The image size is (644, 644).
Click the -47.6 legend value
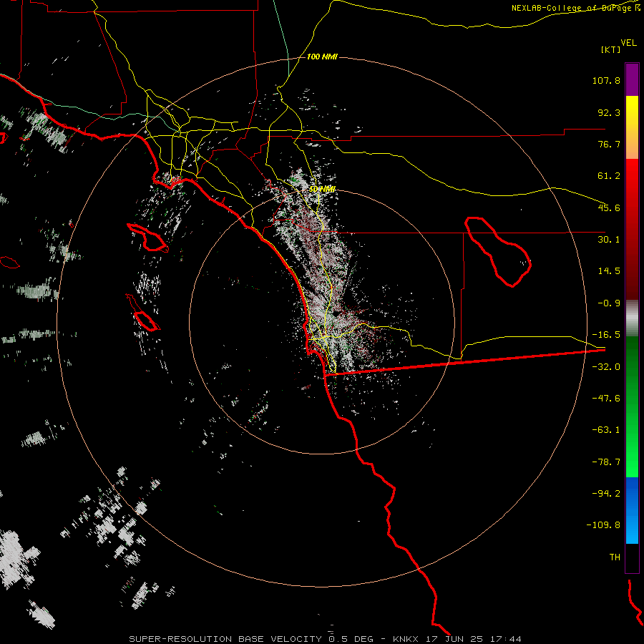606,399
